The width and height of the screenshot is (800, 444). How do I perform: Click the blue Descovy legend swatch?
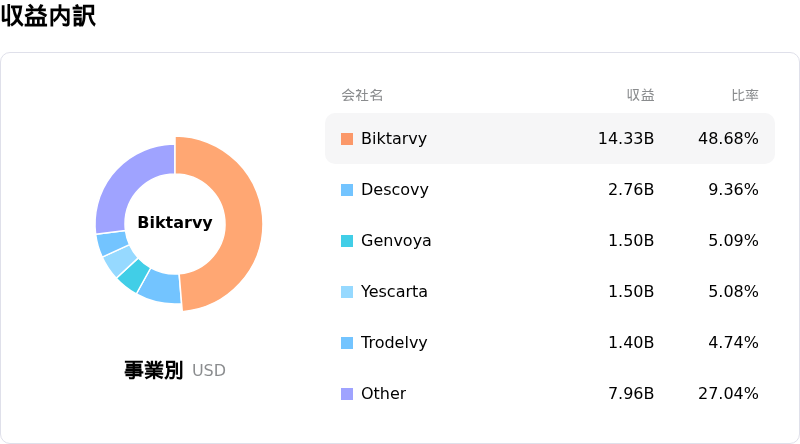[x=347, y=190]
